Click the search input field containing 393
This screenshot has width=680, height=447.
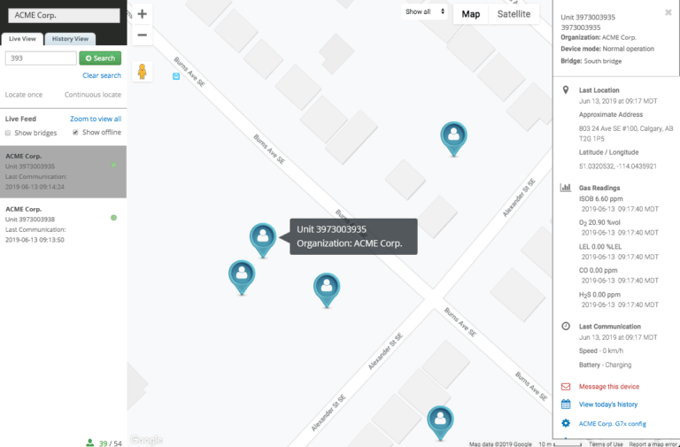[x=41, y=58]
